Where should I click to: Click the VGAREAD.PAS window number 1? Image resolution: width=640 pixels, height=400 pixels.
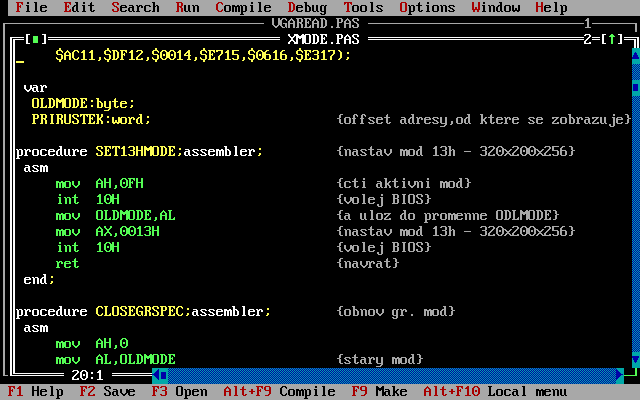click(588, 23)
